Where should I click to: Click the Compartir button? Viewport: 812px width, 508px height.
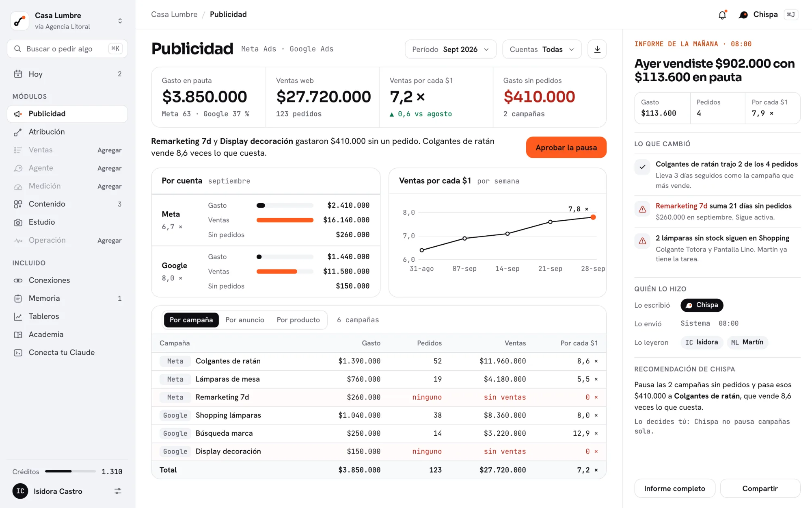pyautogui.click(x=760, y=488)
